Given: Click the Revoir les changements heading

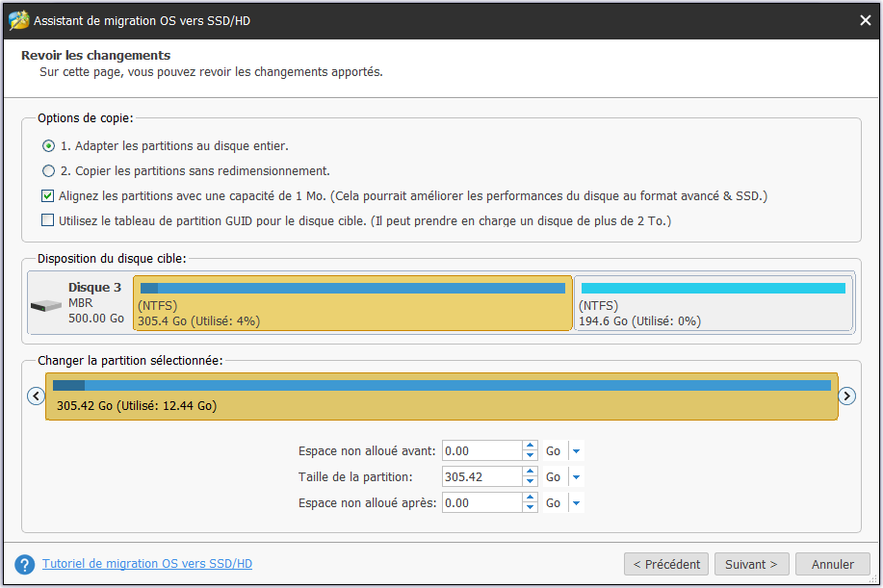Looking at the screenshot, I should point(95,55).
